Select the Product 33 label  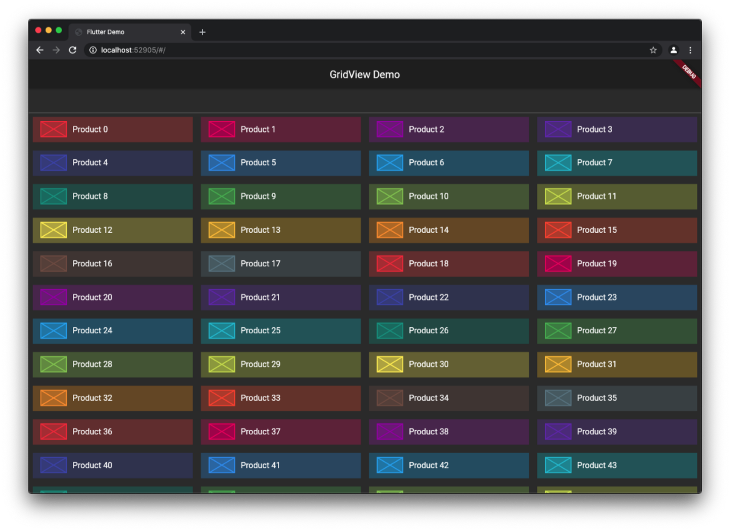coord(260,398)
